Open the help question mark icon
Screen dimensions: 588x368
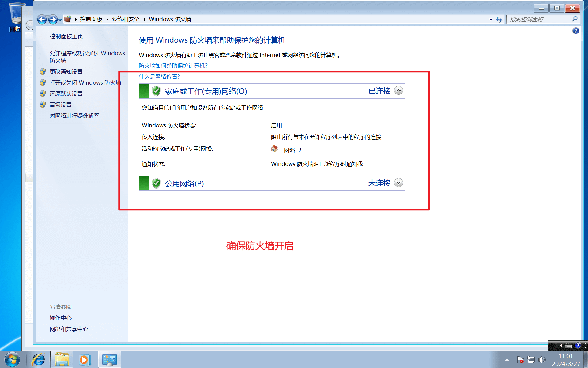point(575,31)
